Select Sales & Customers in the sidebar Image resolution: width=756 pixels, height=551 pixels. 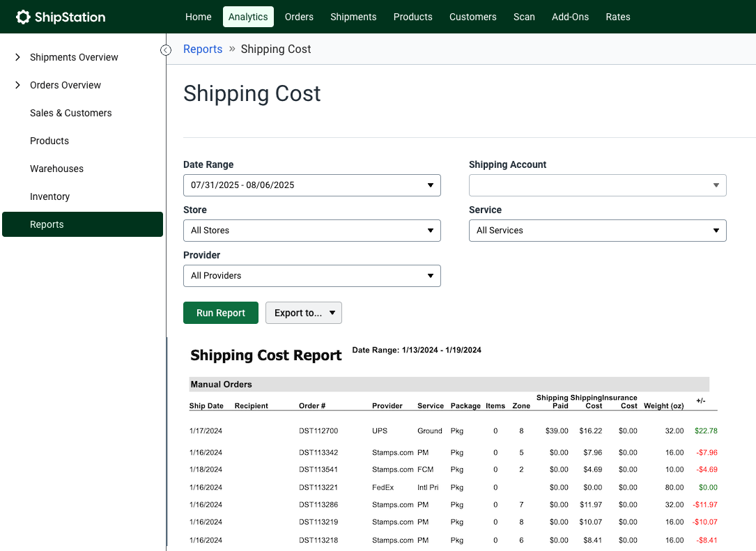coord(71,113)
